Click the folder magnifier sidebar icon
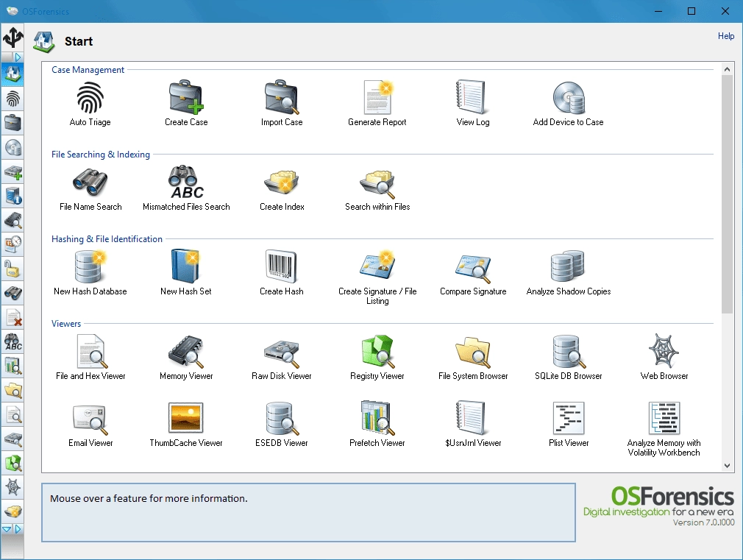This screenshot has height=560, width=743. (x=13, y=391)
